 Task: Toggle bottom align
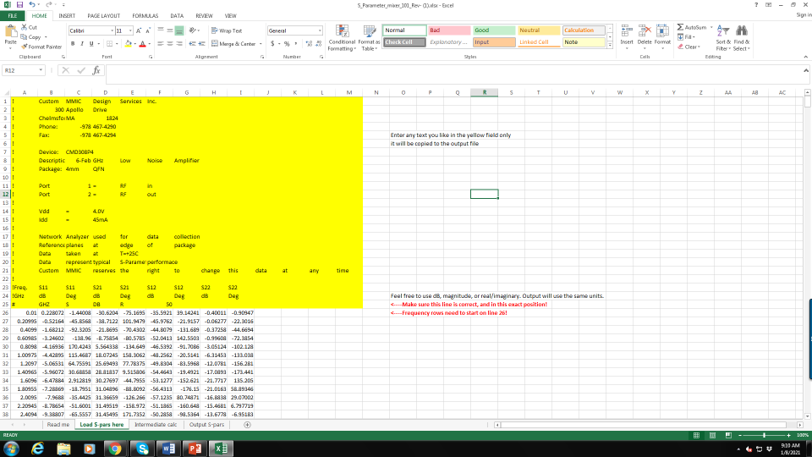[179, 31]
